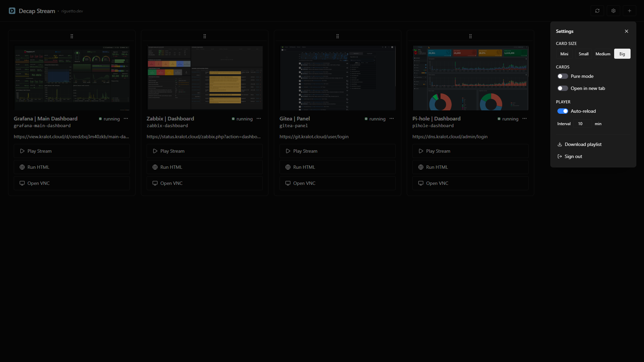Open settings via the gear icon

613,11
